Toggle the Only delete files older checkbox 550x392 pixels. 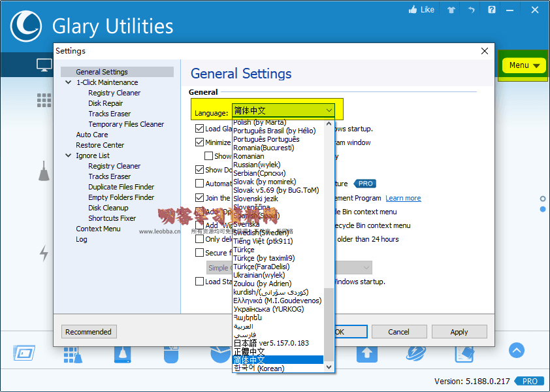point(200,239)
